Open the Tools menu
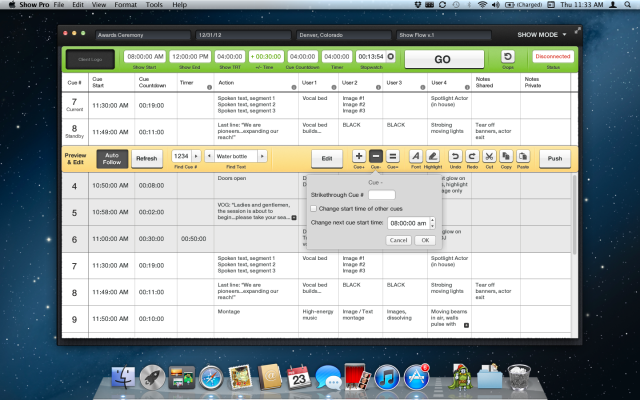The height and width of the screenshot is (400, 640). [153, 5]
